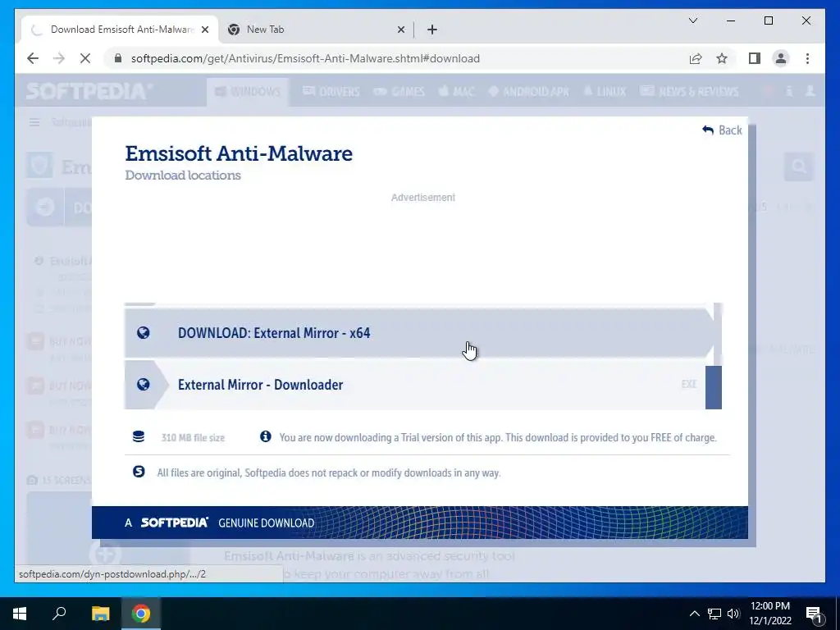Close the Emsisoft download tab
The image size is (840, 630).
[204, 30]
